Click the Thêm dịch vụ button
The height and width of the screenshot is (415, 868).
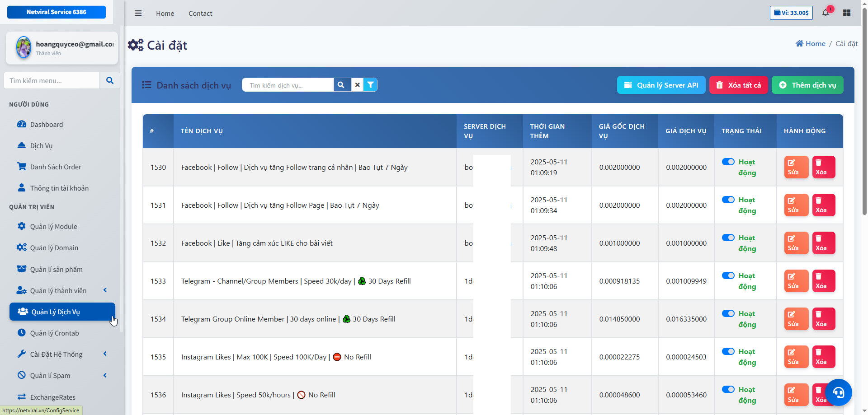[807, 85]
